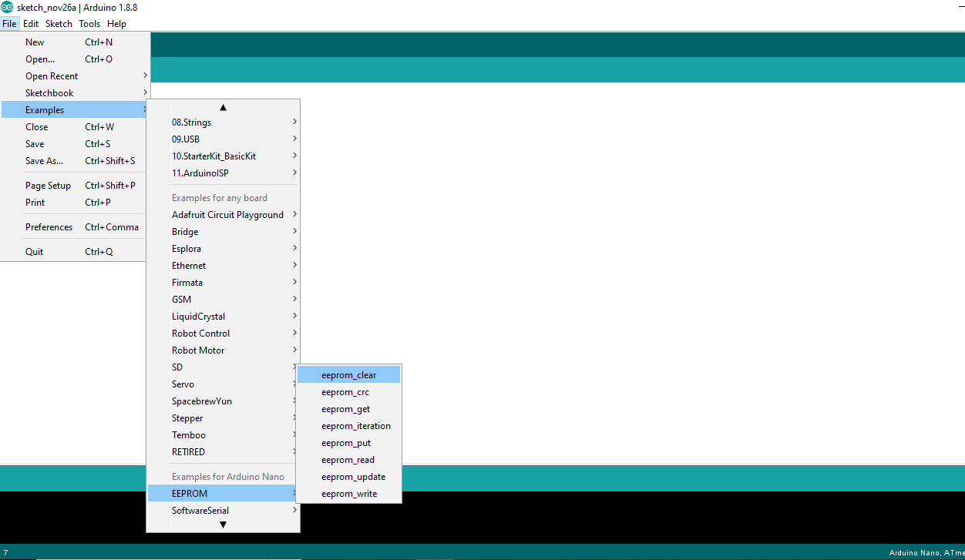This screenshot has height=560, width=965.
Task: Expand the Servo examples submenu
Action: point(183,384)
